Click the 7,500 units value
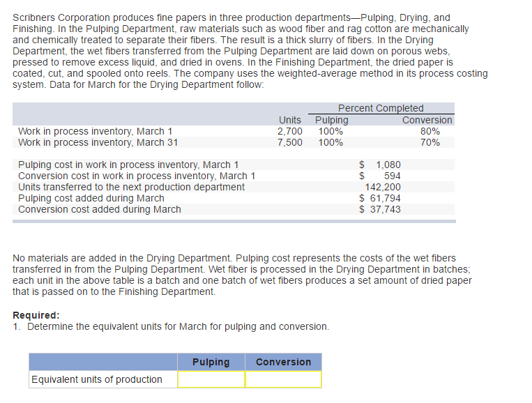The width and height of the screenshot is (532, 403). [x=290, y=142]
